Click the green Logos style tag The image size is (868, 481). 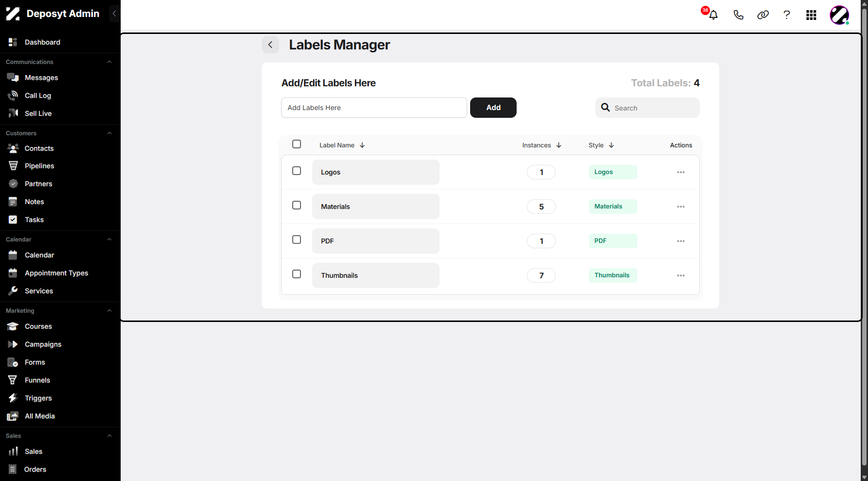(x=613, y=172)
